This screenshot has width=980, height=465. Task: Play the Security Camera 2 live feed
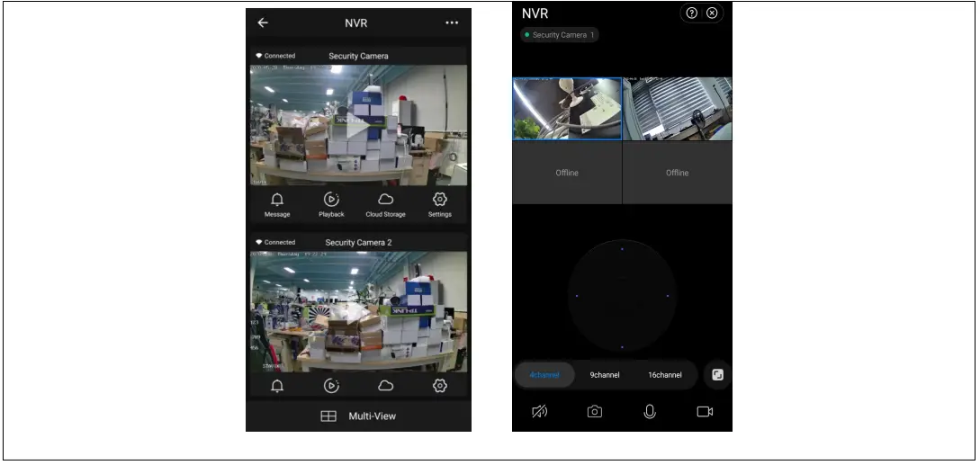(358, 312)
